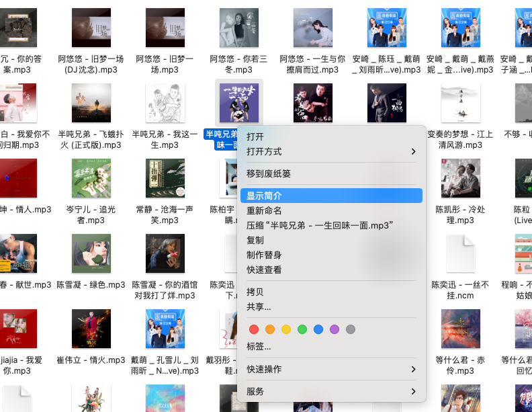Expand the 服务 submenu
The width and height of the screenshot is (532, 412).
pyautogui.click(x=331, y=391)
